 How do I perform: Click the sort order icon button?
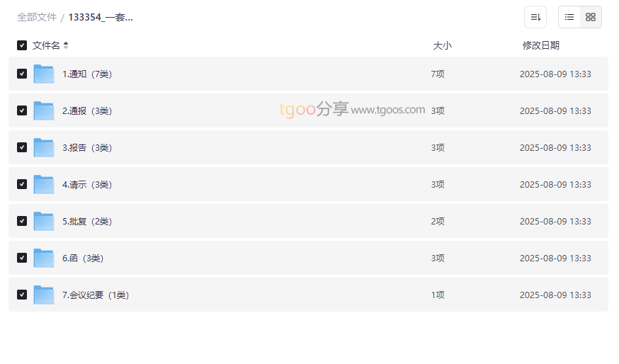535,17
